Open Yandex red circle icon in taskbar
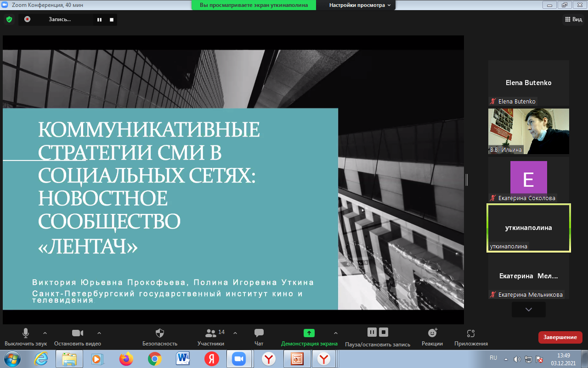 point(211,359)
